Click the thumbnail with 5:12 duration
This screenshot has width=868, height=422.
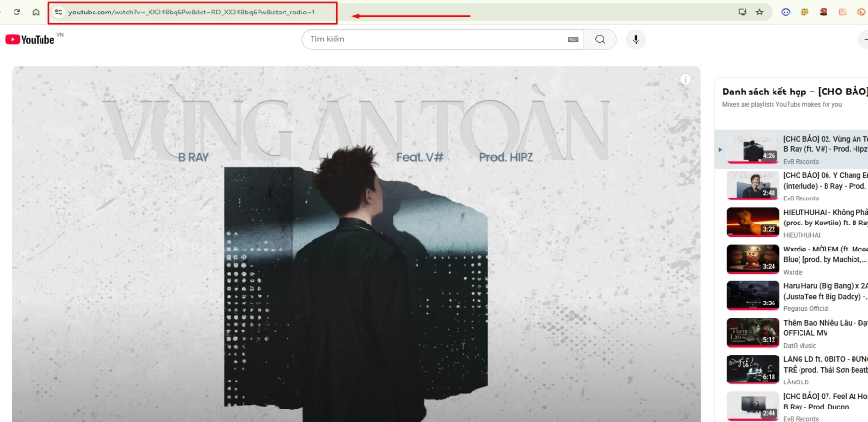753,332
